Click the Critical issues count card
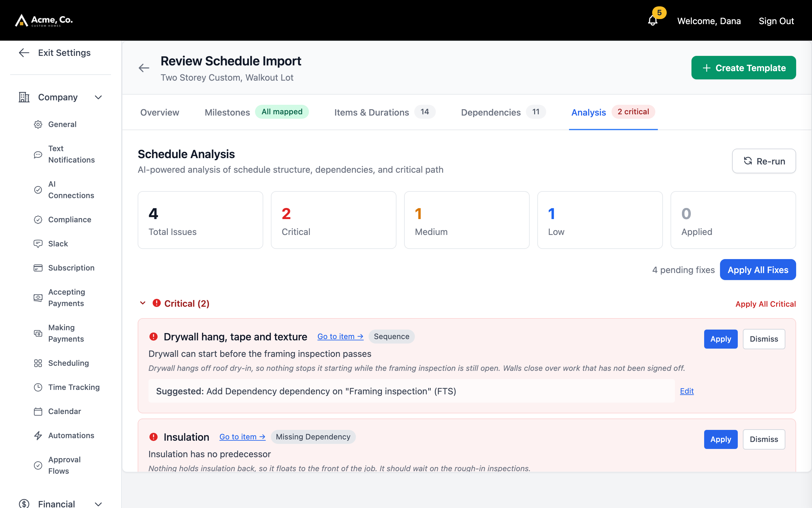 click(x=333, y=220)
